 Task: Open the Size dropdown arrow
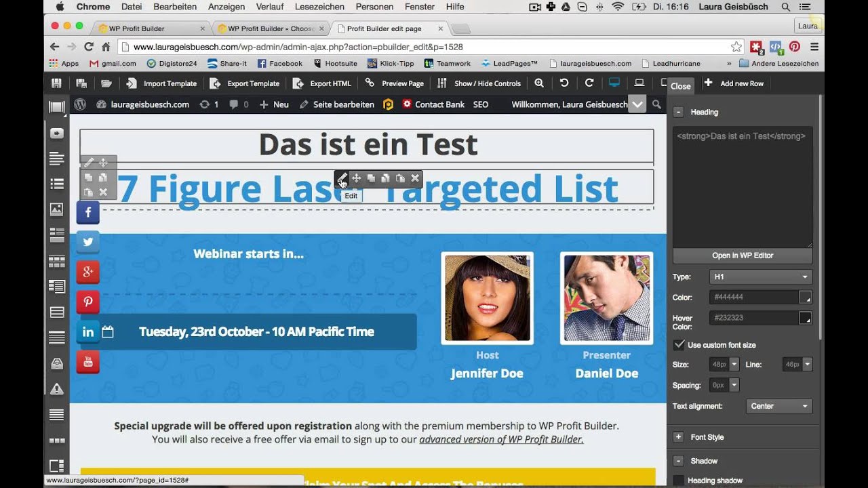[x=734, y=364]
